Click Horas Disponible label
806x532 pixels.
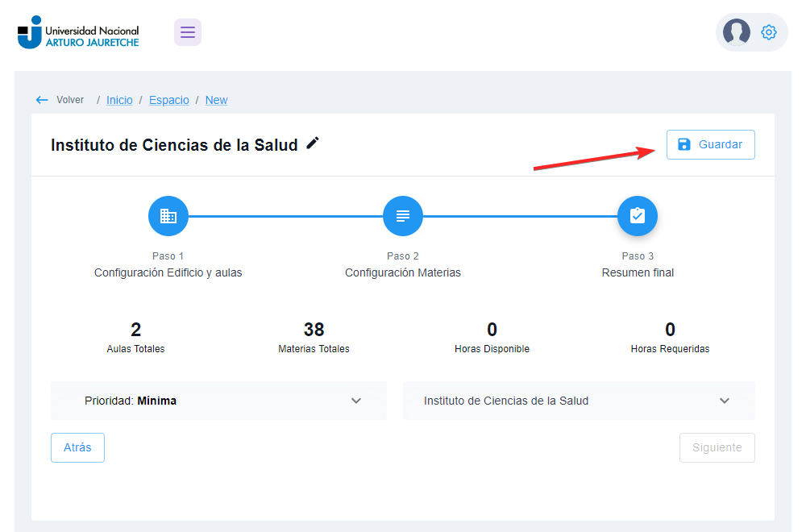[492, 349]
